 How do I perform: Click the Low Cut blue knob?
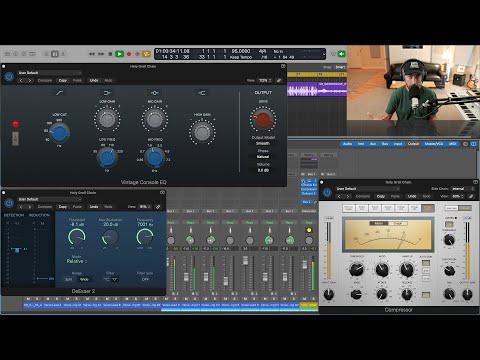(x=59, y=133)
